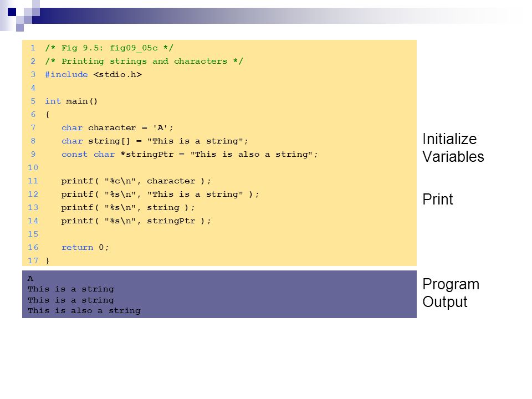
Task: Click the 'Fig 9.5: fig09_05c' comment
Action: (109, 48)
